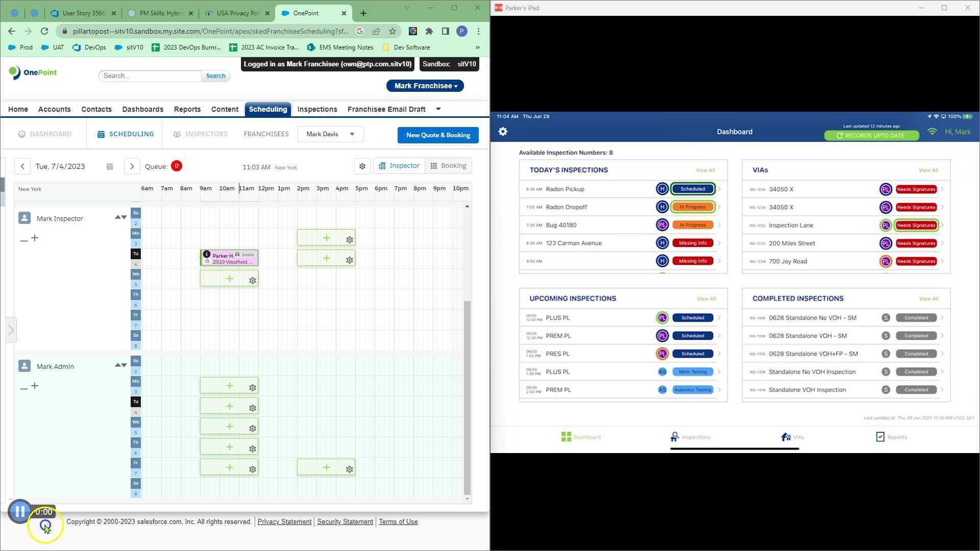Click the gear icon on the 2pm schedule slot
Screen dimensions: 980x551
click(x=349, y=239)
